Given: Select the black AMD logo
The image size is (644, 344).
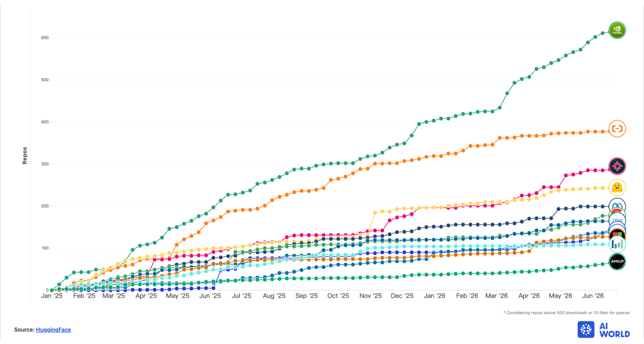Looking at the screenshot, I should (617, 262).
